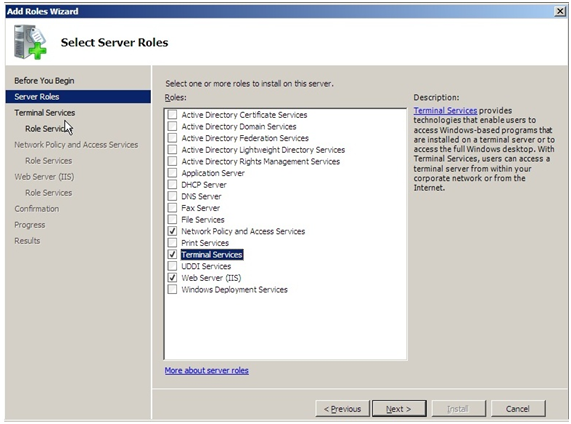Enable the UDDI Services role
The image size is (571, 424).
(172, 266)
